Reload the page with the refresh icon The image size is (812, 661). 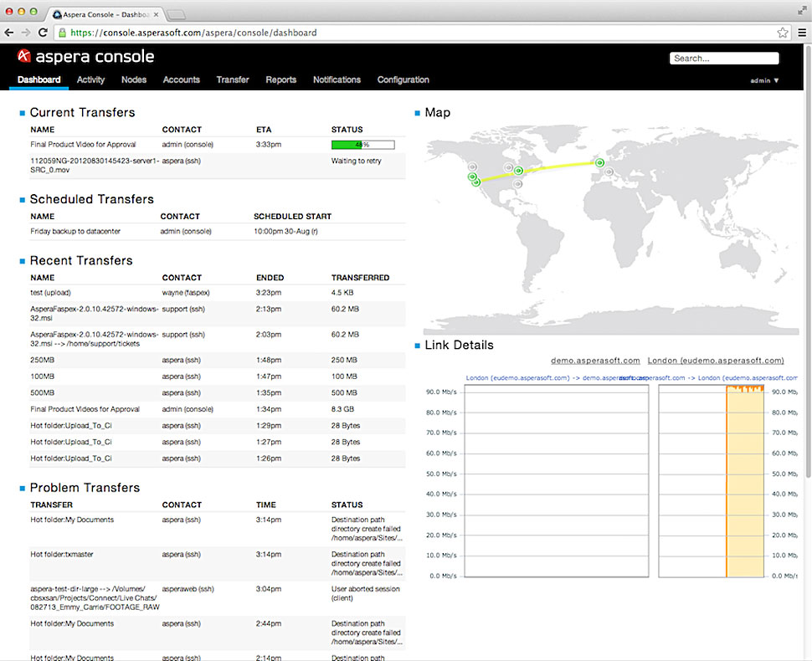43,33
